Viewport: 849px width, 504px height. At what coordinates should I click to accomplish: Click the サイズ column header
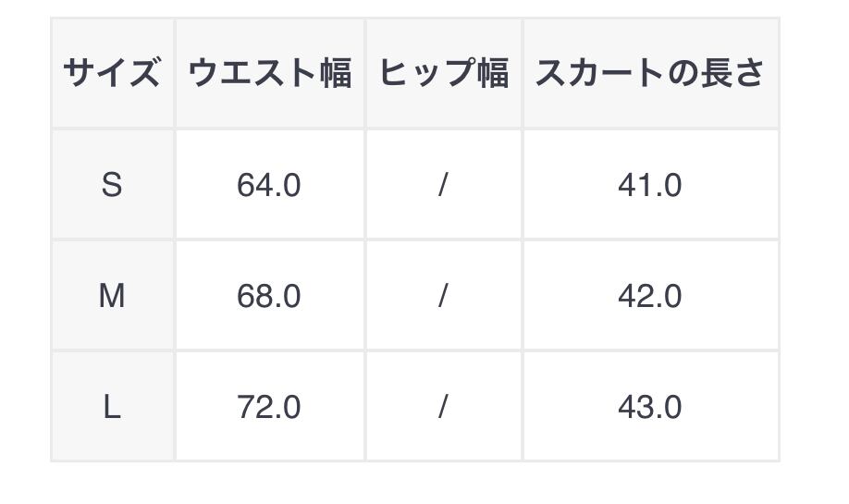[x=112, y=73]
